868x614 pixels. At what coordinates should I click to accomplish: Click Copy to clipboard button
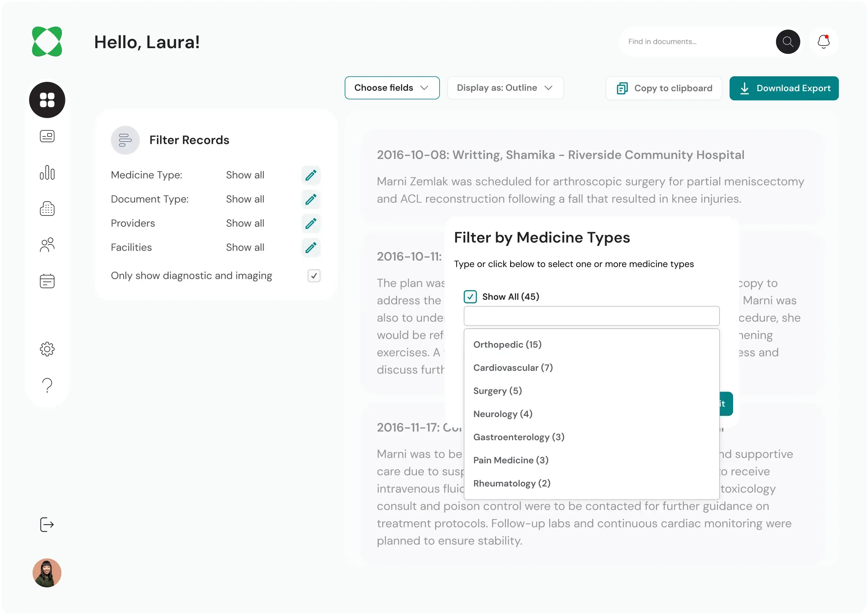point(663,89)
